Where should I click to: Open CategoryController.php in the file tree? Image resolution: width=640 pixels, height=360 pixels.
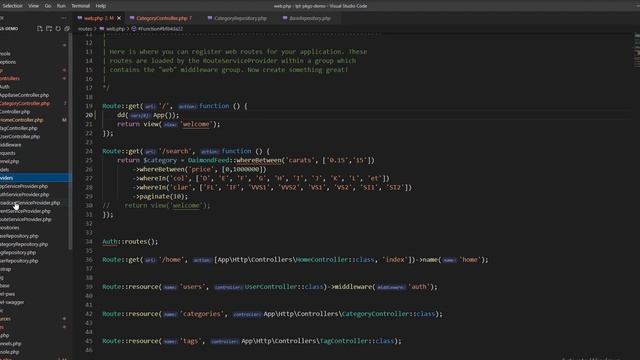pyautogui.click(x=24, y=103)
